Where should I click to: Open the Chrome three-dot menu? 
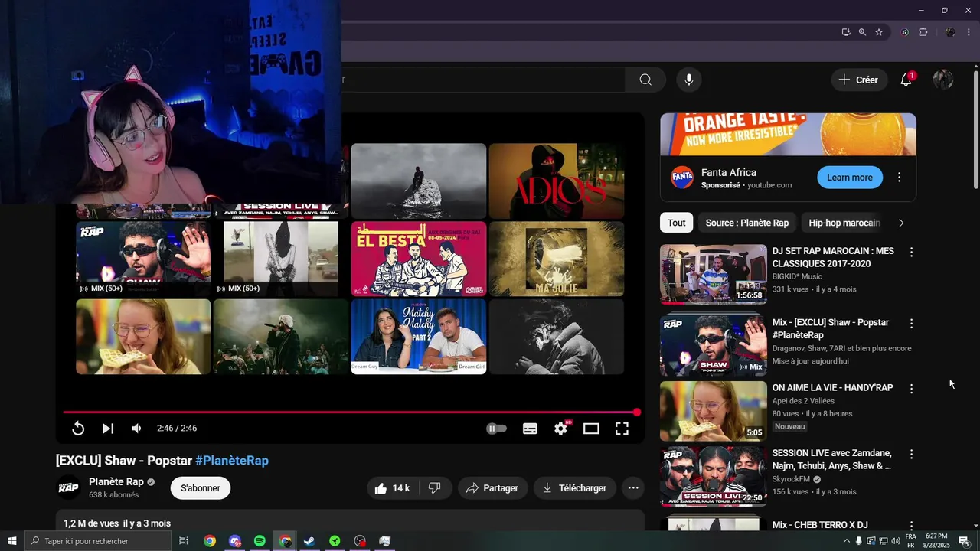pyautogui.click(x=969, y=32)
